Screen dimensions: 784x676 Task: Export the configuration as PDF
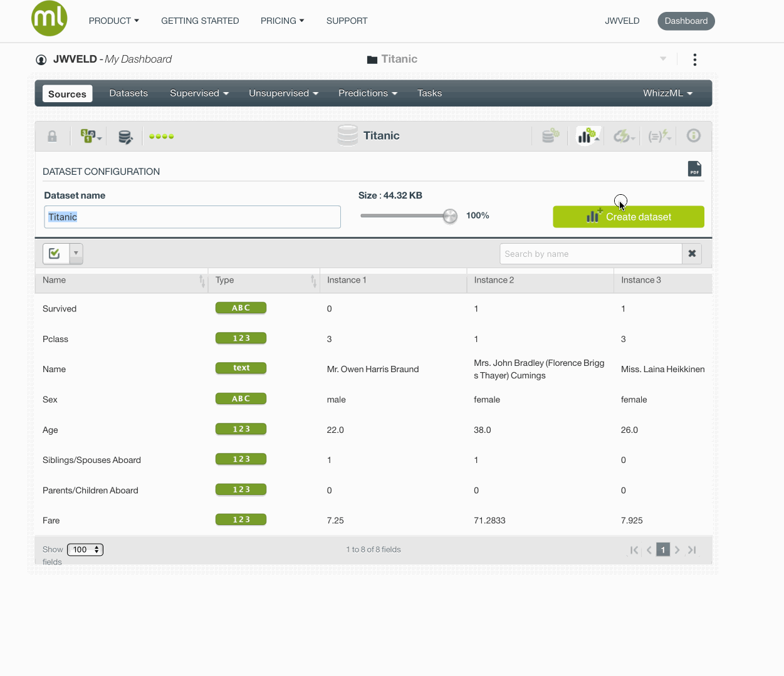694,169
